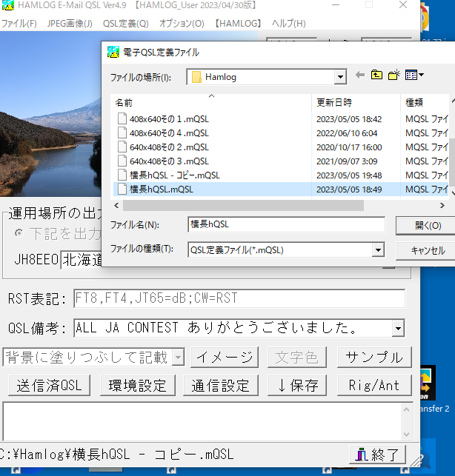Create a new folder in Hamlog
The image size is (455, 476).
point(394,76)
